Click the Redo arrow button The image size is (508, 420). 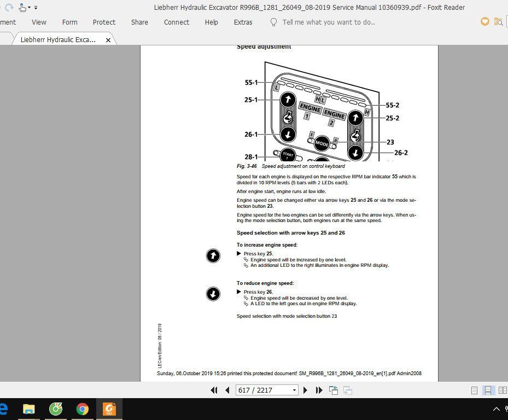[9, 7]
